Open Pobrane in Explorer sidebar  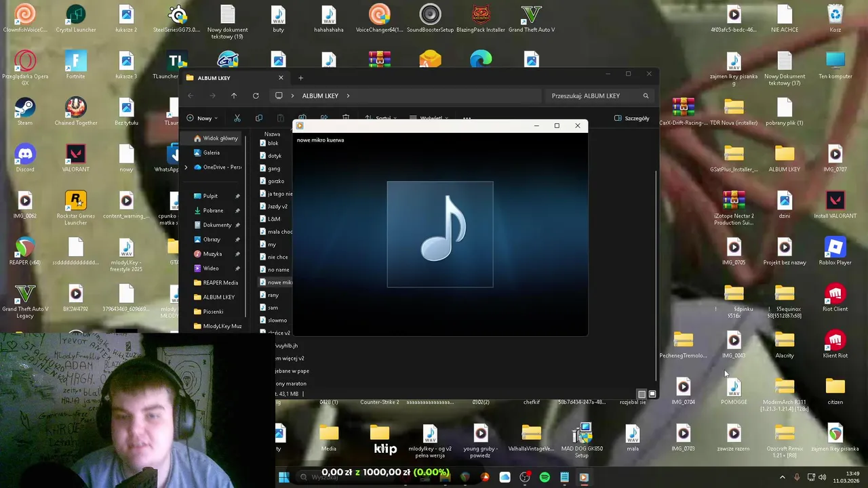(x=213, y=210)
